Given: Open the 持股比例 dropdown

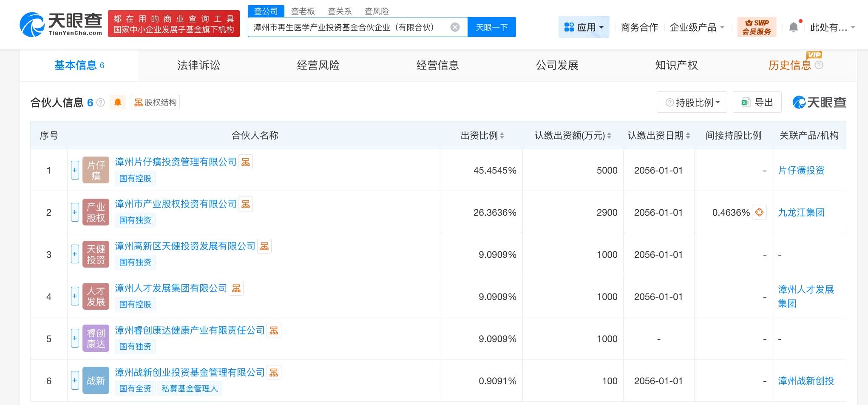Looking at the screenshot, I should point(692,103).
